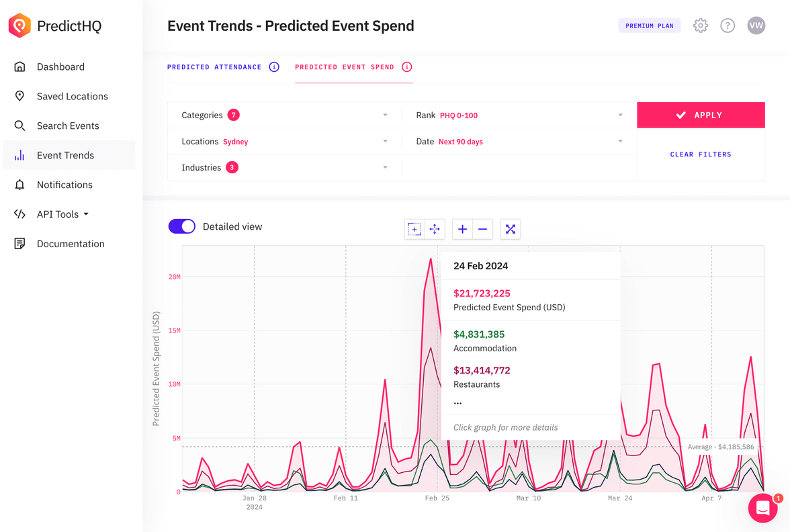Click the Premium Plan badge
Viewport: 790px width, 532px height.
point(649,26)
